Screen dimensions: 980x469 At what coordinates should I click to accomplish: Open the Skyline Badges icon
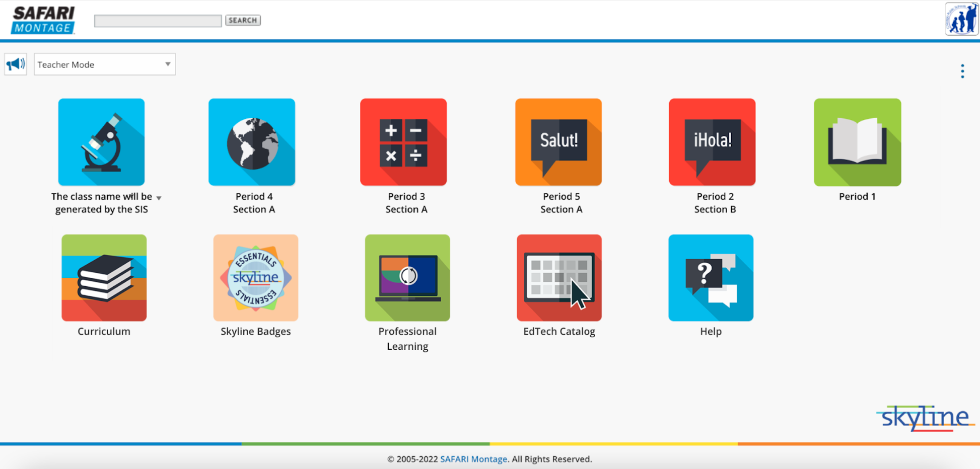[x=256, y=278]
